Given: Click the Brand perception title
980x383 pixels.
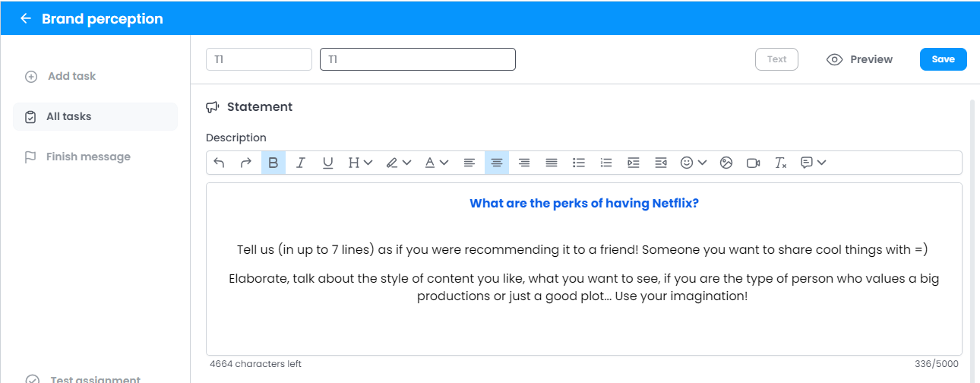Looking at the screenshot, I should coord(103,18).
